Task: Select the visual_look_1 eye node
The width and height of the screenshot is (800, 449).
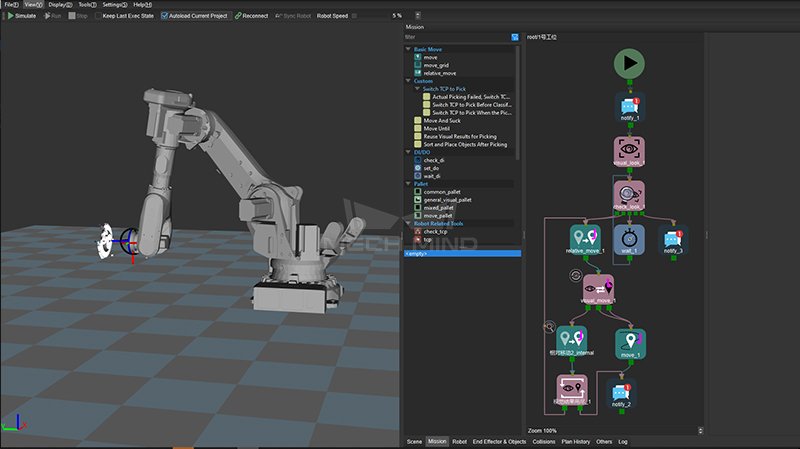Action: tap(629, 150)
